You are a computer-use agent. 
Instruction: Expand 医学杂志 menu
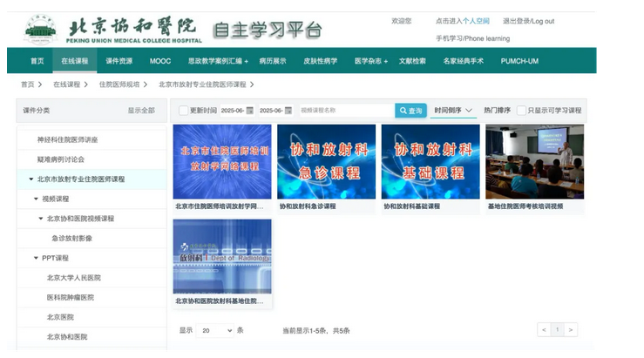pos(371,61)
